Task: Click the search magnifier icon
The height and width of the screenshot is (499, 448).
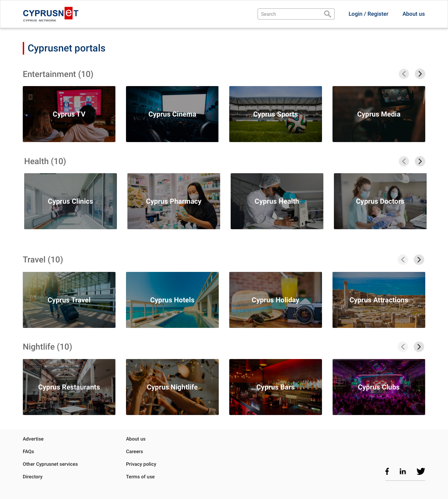Action: [327, 14]
